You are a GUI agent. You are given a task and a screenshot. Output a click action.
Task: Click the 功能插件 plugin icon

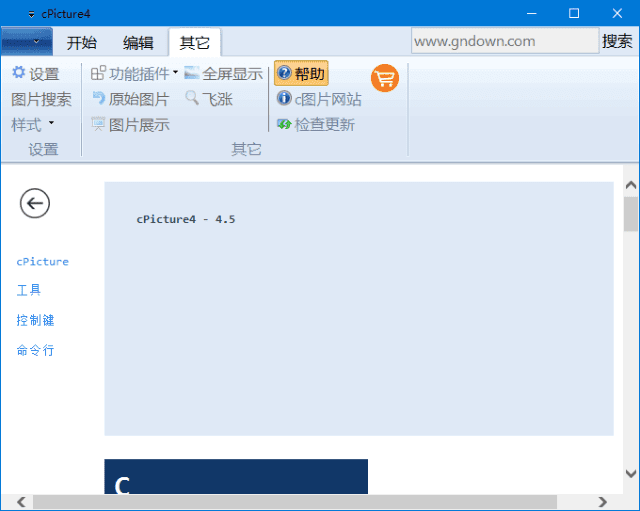[x=98, y=74]
